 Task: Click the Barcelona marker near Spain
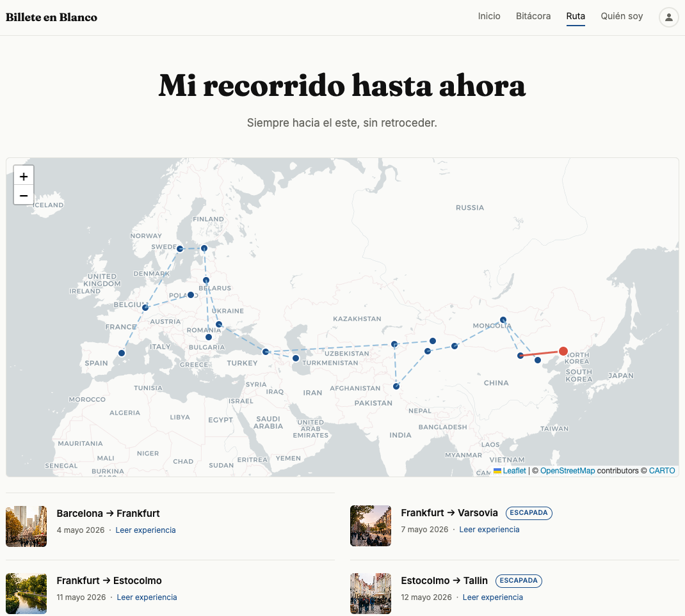click(x=122, y=353)
